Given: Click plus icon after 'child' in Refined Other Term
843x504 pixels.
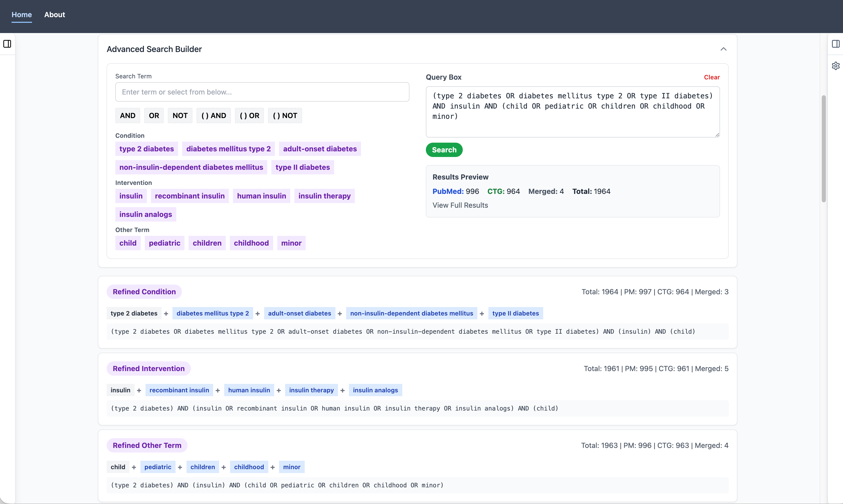Looking at the screenshot, I should coord(134,467).
